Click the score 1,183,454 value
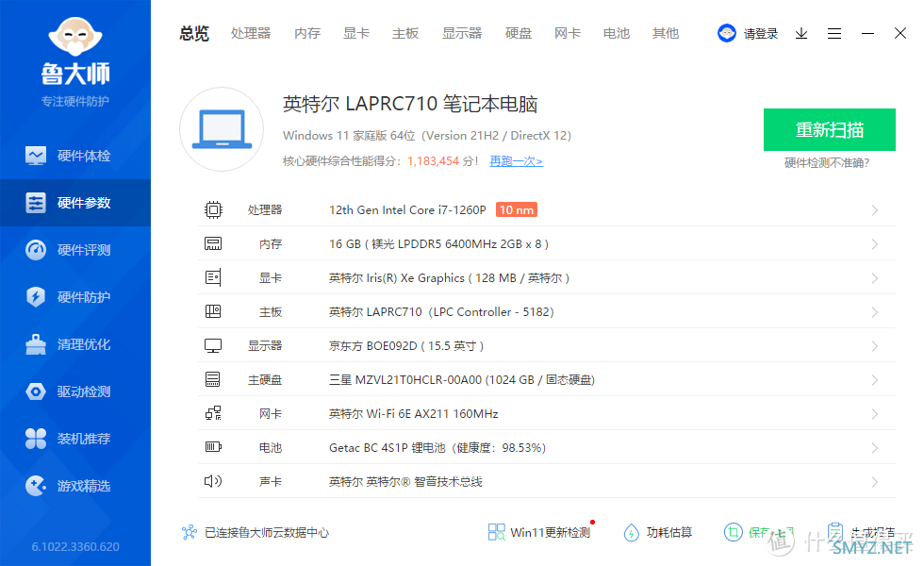 pos(433,161)
